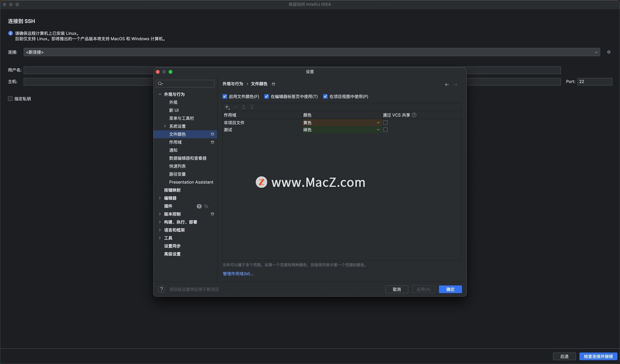Screen dimensions: 620x364
Task: Click the 检查连接并继续 button
Action: (598, 357)
